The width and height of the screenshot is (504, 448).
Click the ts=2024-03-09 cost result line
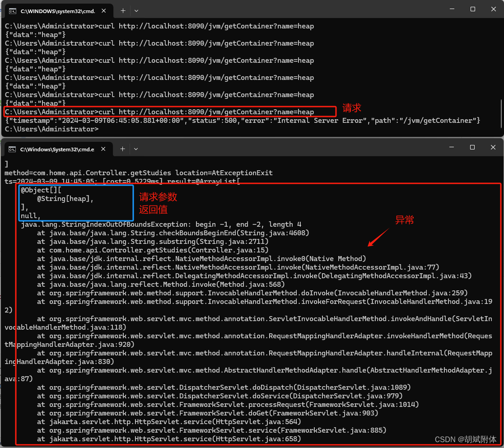point(122,181)
